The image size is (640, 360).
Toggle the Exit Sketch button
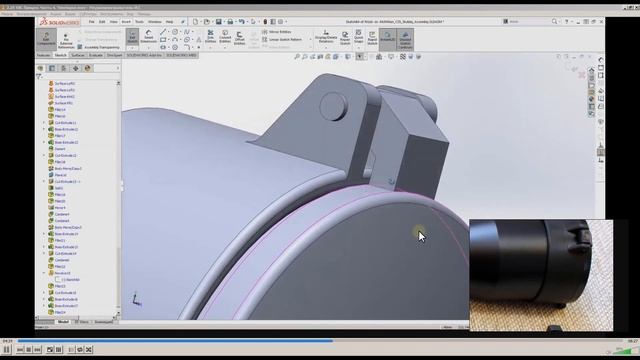132,36
